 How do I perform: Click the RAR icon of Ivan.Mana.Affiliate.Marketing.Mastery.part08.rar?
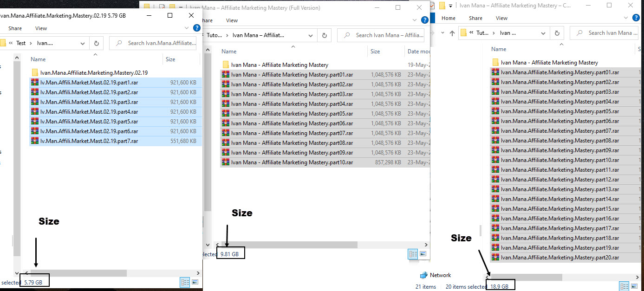(495, 141)
